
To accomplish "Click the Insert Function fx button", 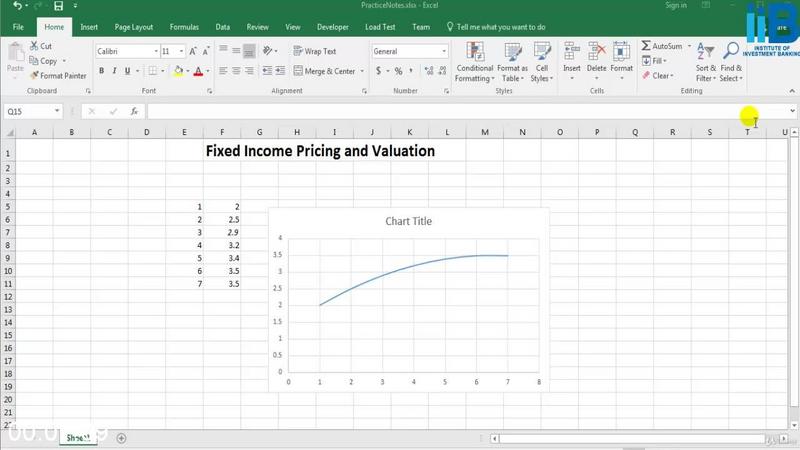I will (x=134, y=111).
